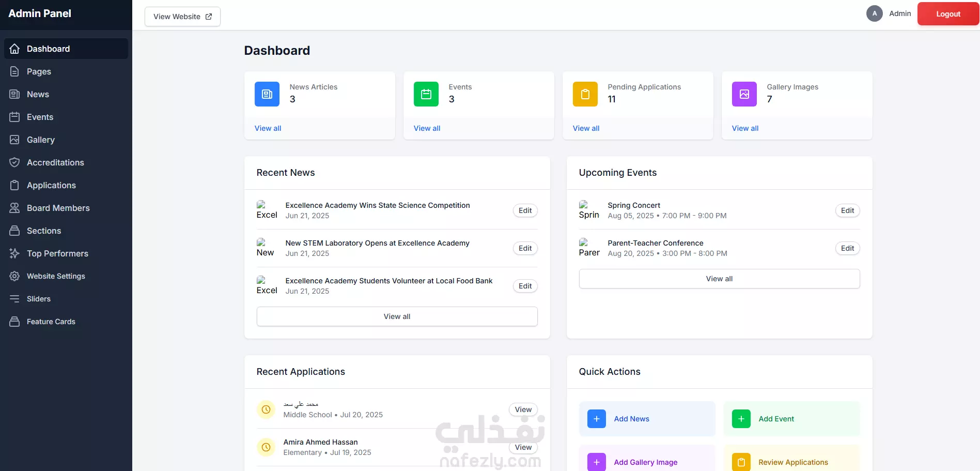Edit the Parent-Teacher Conference event
Screen dimensions: 980x471
point(847,248)
